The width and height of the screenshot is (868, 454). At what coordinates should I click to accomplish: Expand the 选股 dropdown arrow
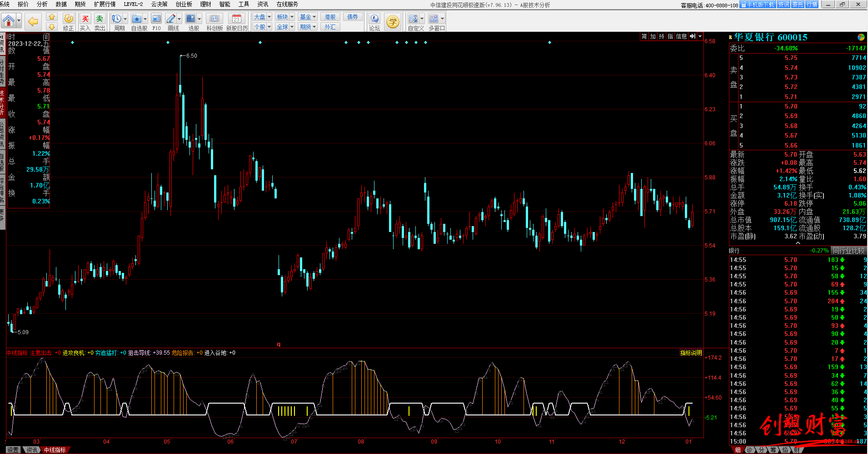point(199,19)
